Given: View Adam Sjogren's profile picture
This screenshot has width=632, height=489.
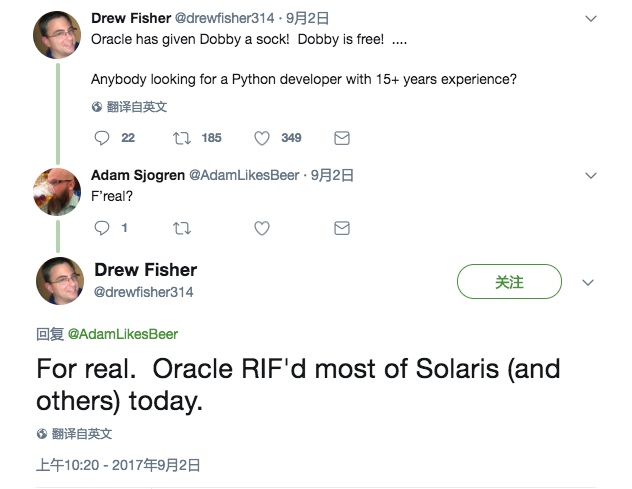Looking at the screenshot, I should point(57,191).
